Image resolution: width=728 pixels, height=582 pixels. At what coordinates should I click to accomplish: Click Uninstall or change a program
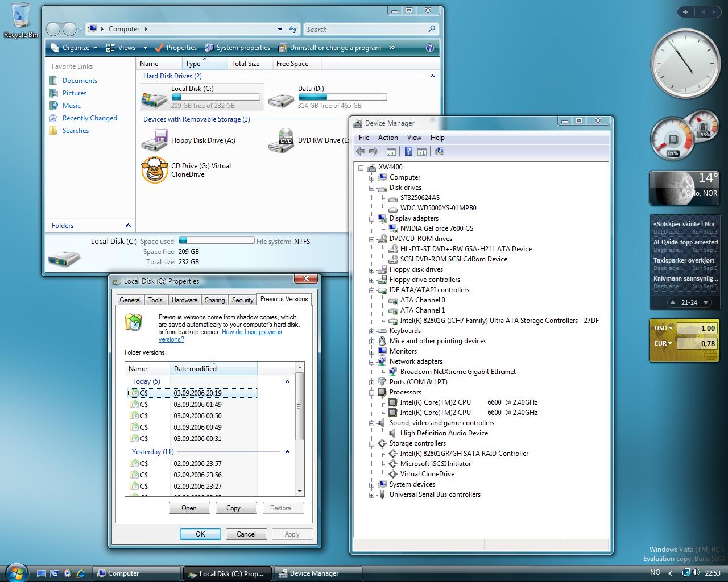click(330, 48)
